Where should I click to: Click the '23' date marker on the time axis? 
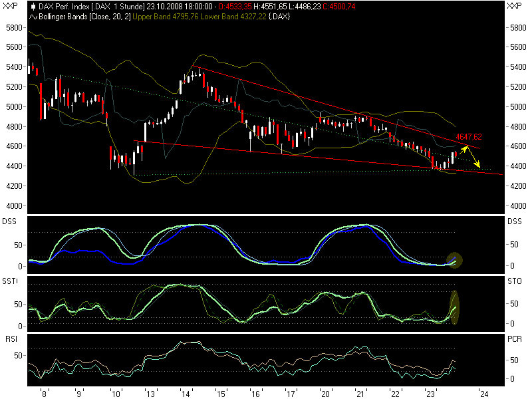(430, 394)
